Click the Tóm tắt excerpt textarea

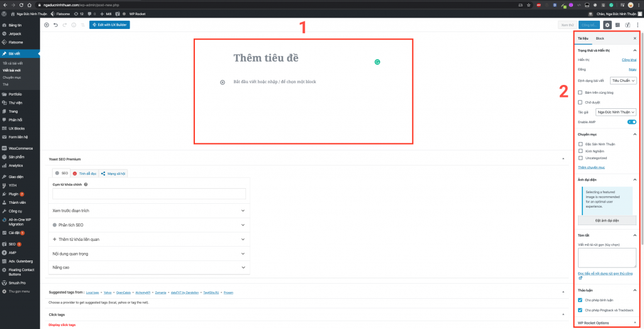tap(607, 259)
